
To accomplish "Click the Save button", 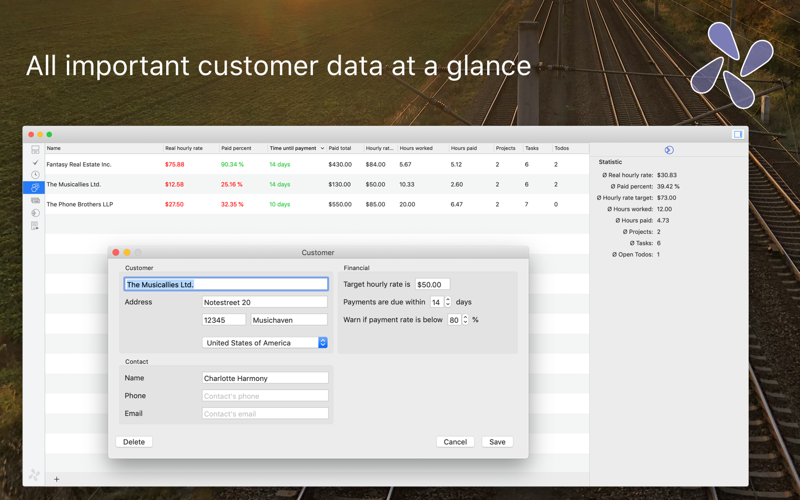I will point(497,442).
